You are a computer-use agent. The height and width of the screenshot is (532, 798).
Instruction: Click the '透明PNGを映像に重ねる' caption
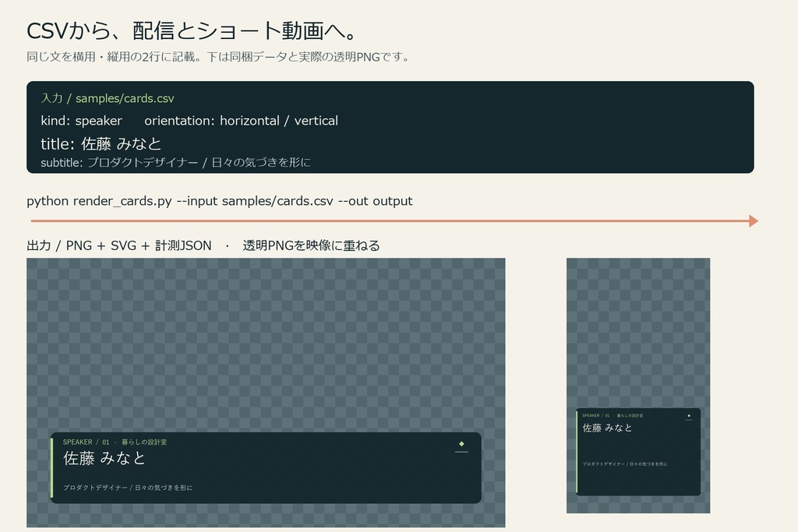312,245
